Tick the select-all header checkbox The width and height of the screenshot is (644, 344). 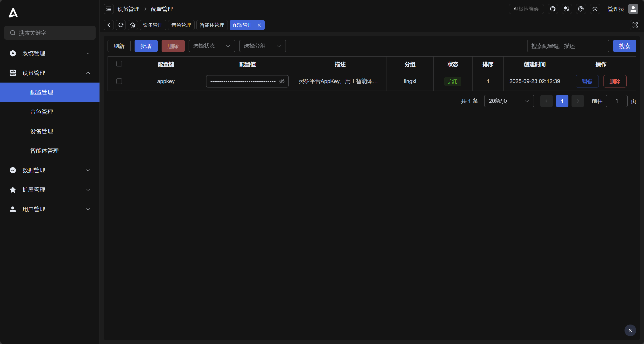tap(119, 64)
